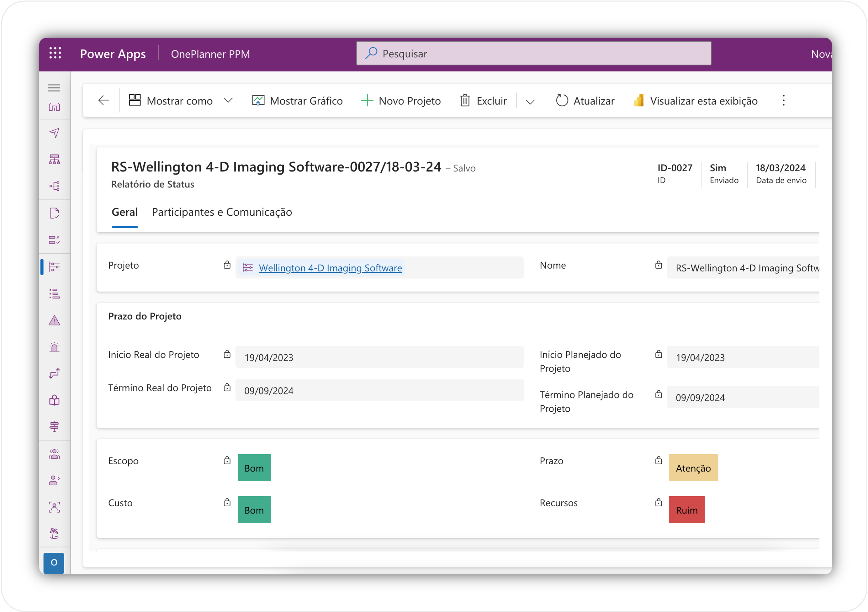Click the lock icon beside Nome
This screenshot has width=868, height=612.
[658, 265]
